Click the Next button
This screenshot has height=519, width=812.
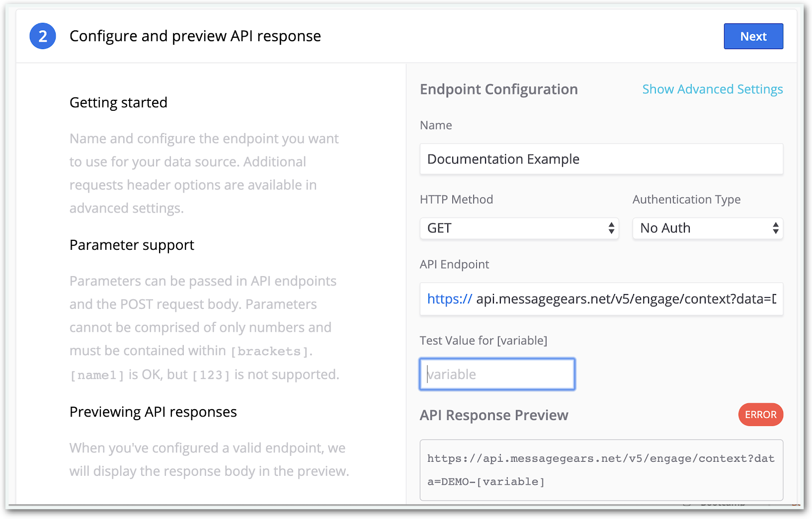pyautogui.click(x=753, y=36)
